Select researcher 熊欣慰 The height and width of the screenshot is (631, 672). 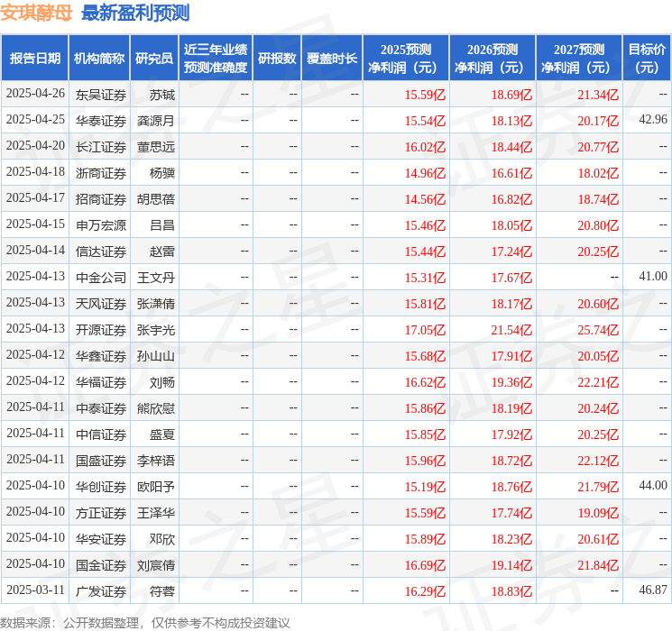coord(155,408)
